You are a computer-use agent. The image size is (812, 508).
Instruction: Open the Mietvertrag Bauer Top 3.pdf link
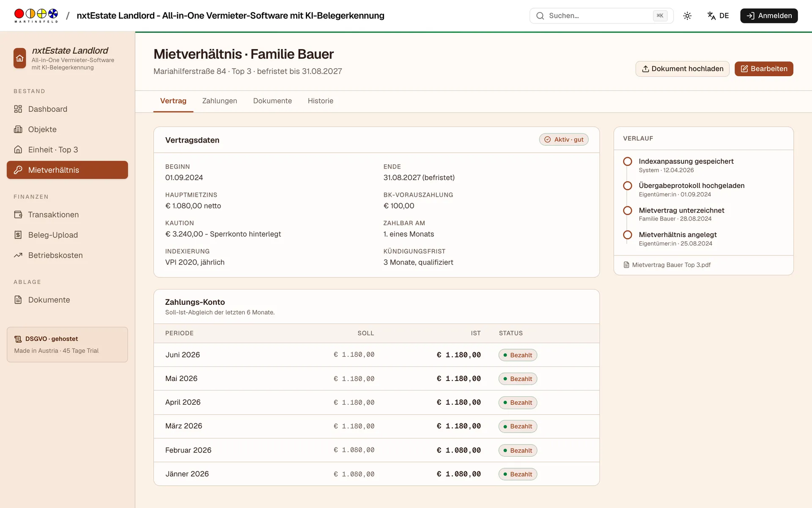pyautogui.click(x=671, y=265)
